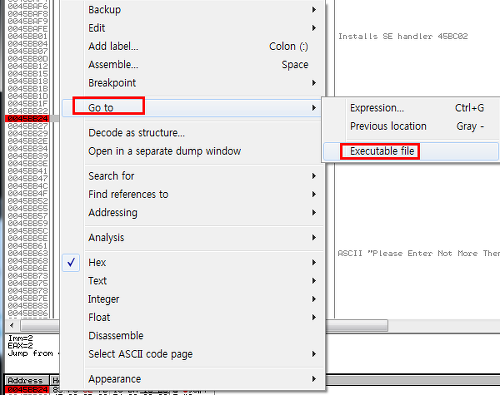Click the EAX=2 line in info pane
Screen dimensions: 500x395
pos(20,346)
